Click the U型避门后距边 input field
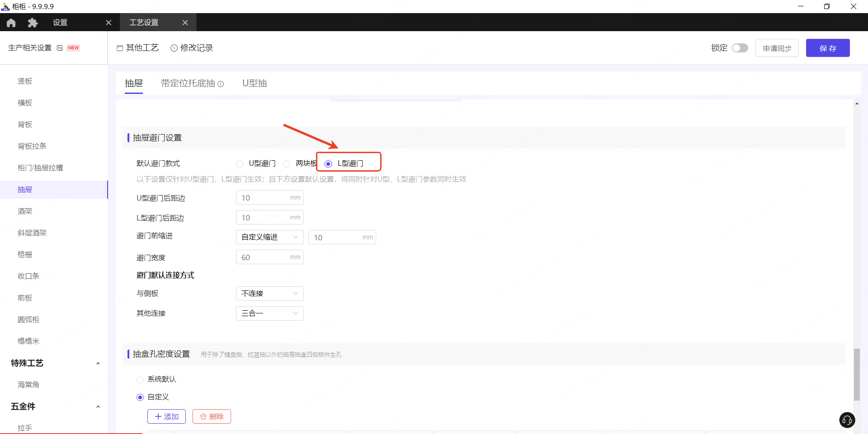This screenshot has width=868, height=434. [x=270, y=198]
